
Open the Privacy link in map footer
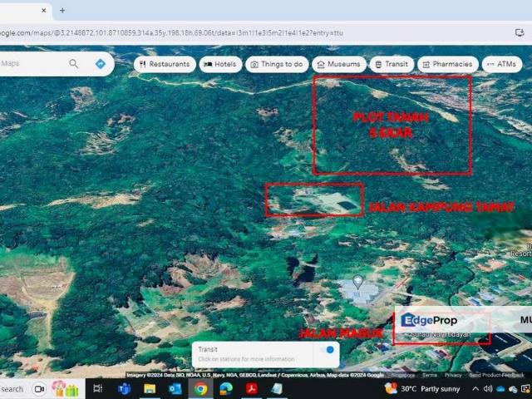452,375
